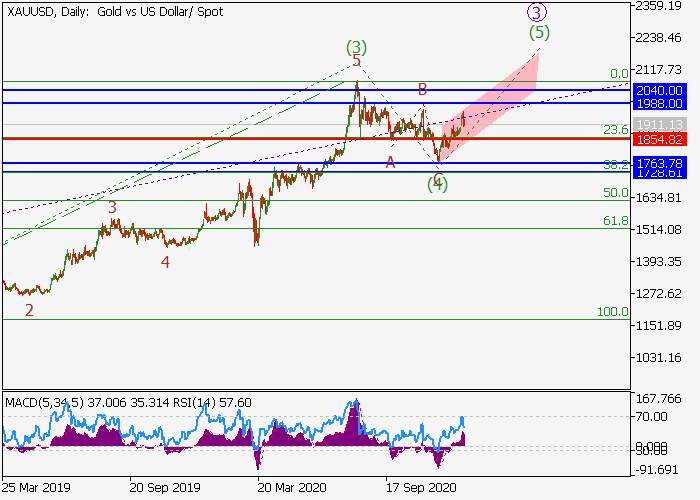Click the 25 Mar 2019 date marker

[37, 487]
